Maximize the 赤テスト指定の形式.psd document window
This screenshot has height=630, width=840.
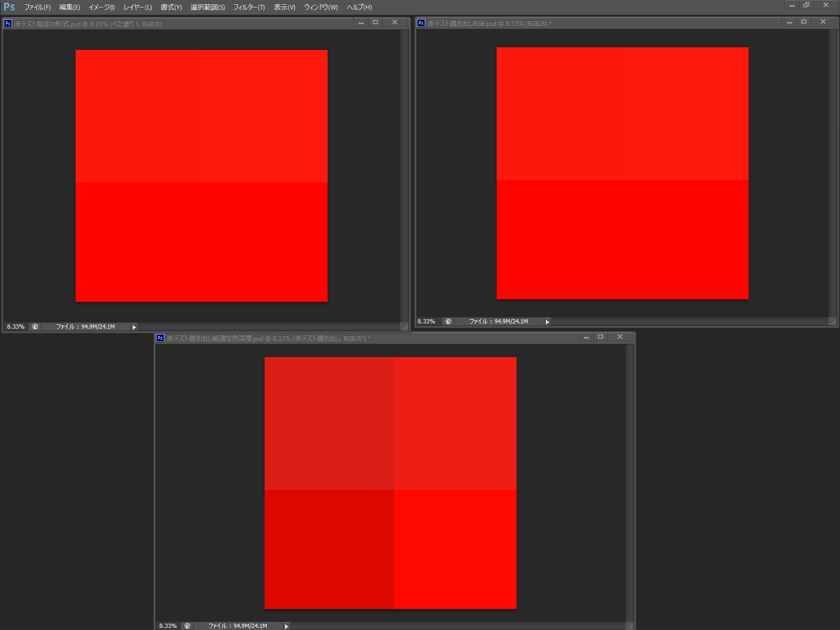click(x=375, y=23)
